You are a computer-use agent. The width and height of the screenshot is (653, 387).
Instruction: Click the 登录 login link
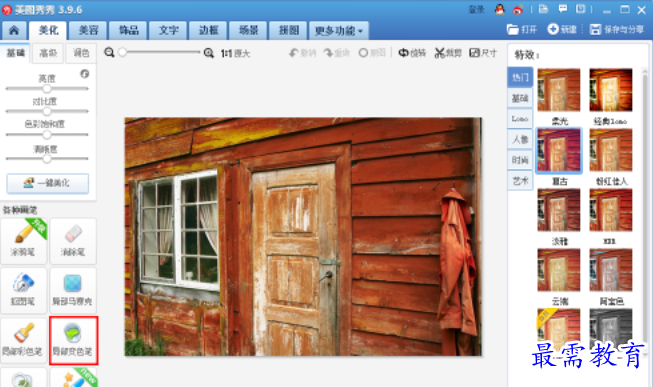point(476,9)
